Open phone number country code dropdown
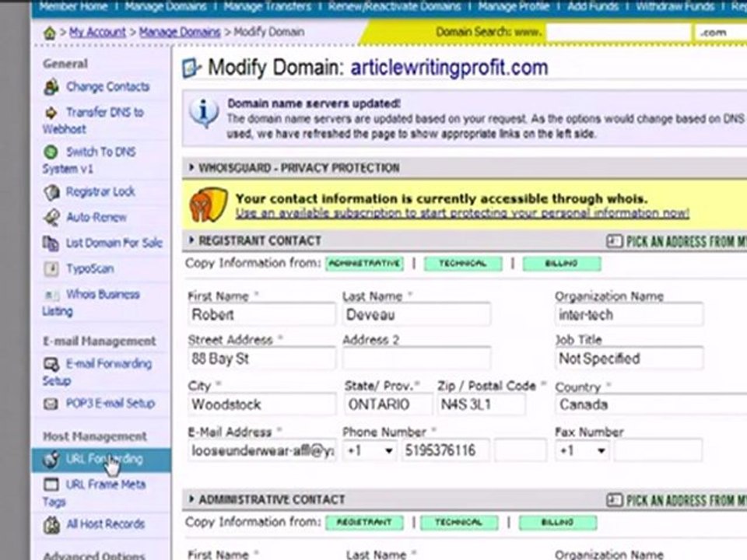747x560 pixels. (x=370, y=450)
